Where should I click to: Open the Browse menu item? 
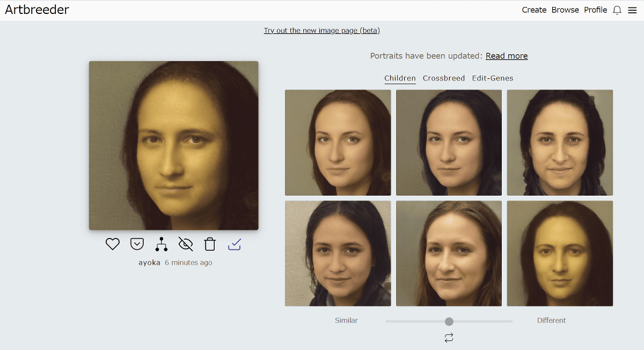[x=565, y=10]
